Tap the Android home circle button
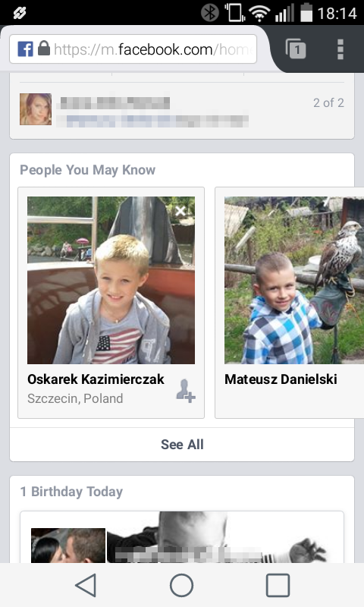The width and height of the screenshot is (364, 607). coord(181,585)
